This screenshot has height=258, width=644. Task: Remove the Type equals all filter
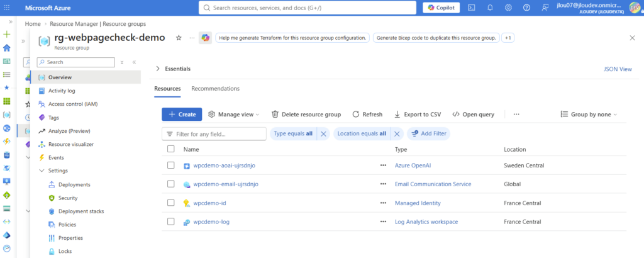(x=323, y=134)
